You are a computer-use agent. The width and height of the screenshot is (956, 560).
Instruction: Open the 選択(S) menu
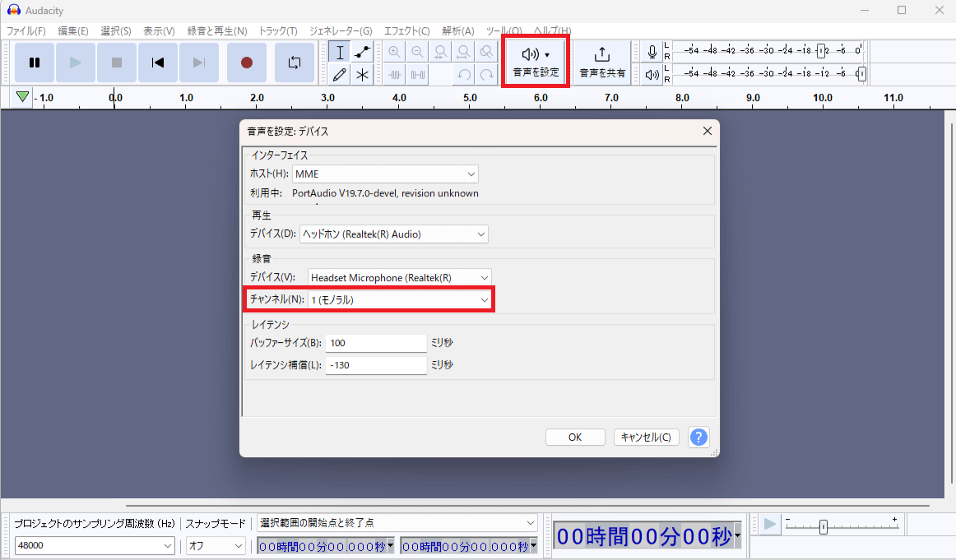coord(116,31)
